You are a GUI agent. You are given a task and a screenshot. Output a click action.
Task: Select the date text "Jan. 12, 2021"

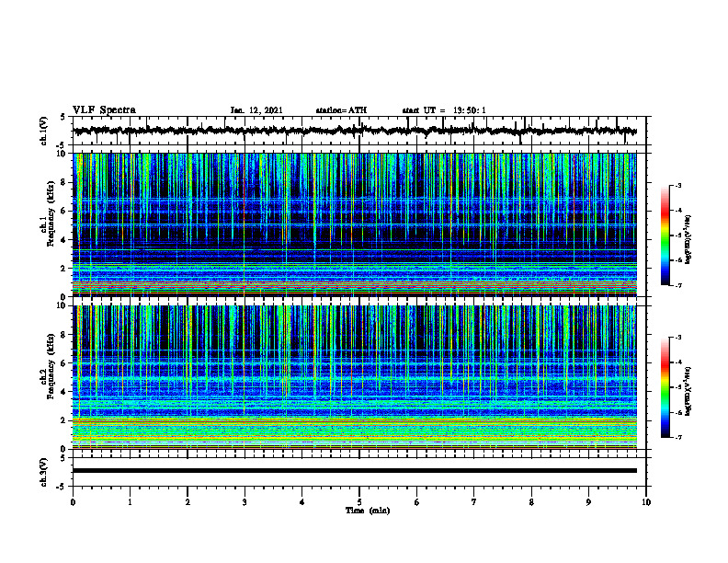pos(256,110)
